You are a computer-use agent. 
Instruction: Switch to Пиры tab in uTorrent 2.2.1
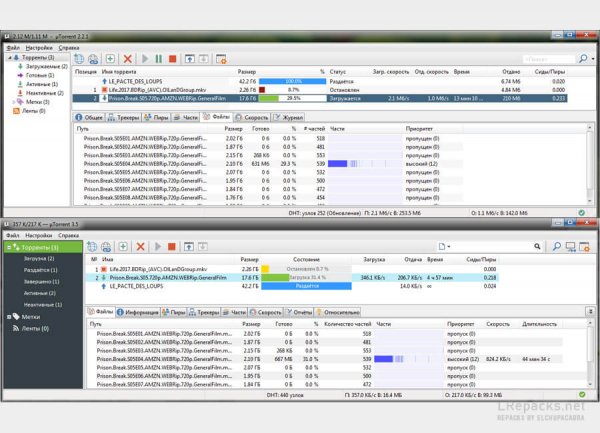156,117
